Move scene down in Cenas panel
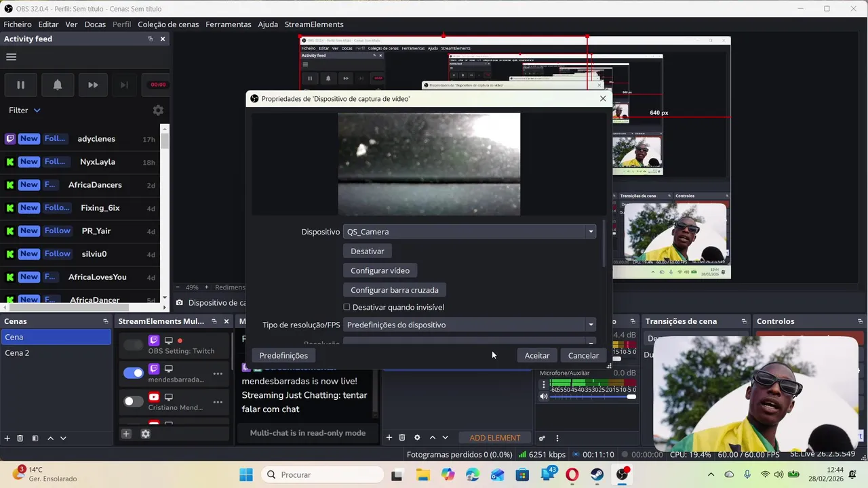Image resolution: width=868 pixels, height=488 pixels. [x=63, y=439]
